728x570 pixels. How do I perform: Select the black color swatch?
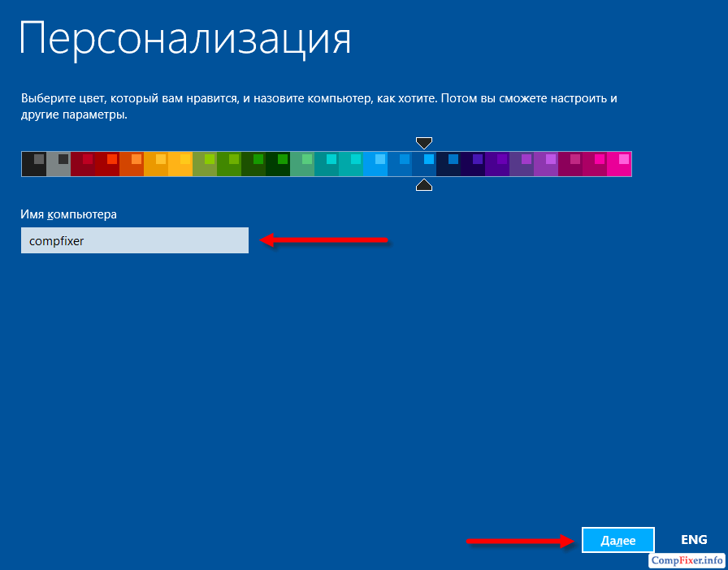(34, 164)
